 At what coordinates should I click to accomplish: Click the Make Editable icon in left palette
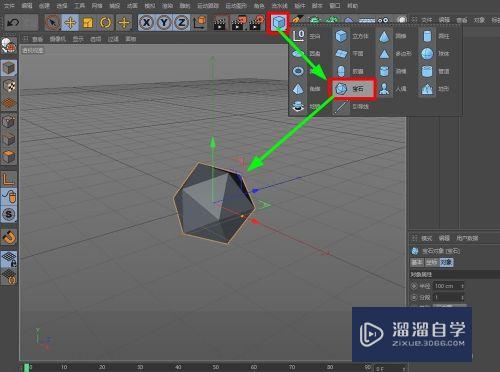8,45
